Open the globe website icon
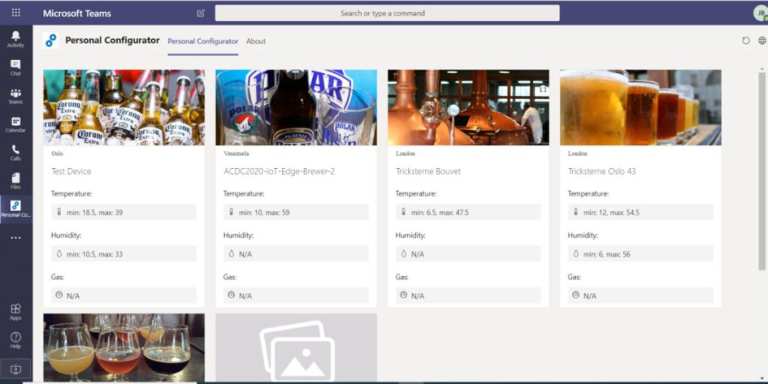 click(x=762, y=41)
